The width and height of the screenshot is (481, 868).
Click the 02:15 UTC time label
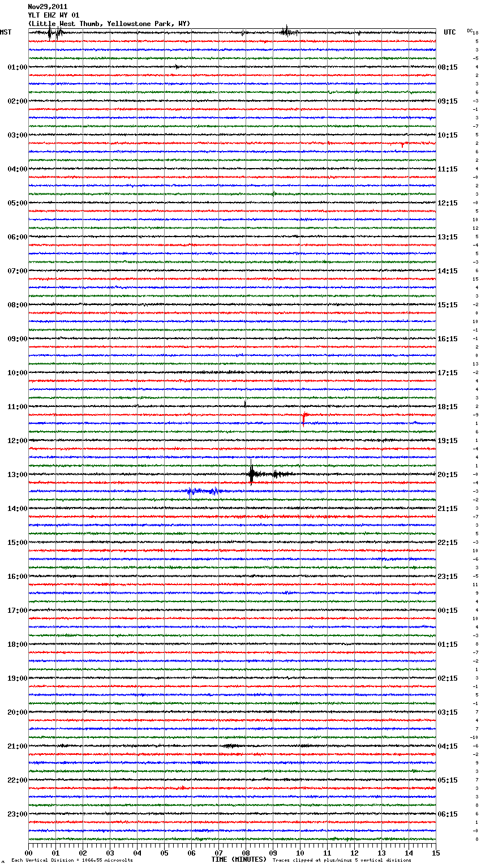448,678
